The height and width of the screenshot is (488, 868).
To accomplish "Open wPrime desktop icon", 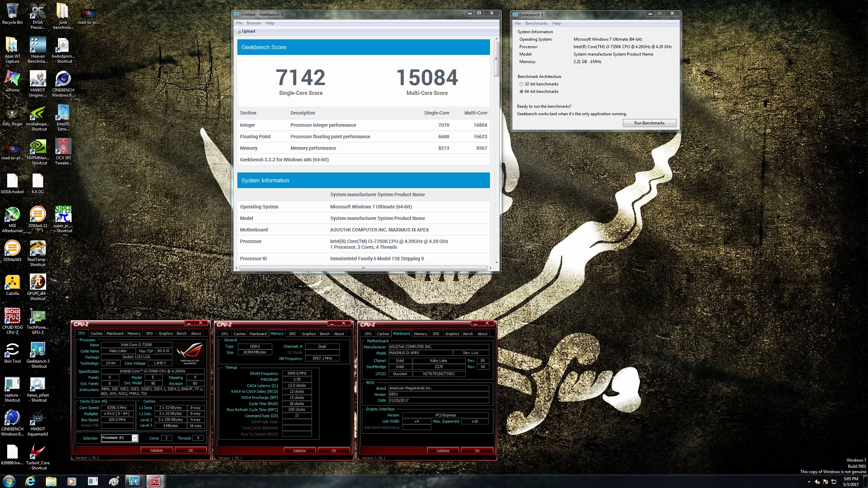I will click(x=12, y=81).
